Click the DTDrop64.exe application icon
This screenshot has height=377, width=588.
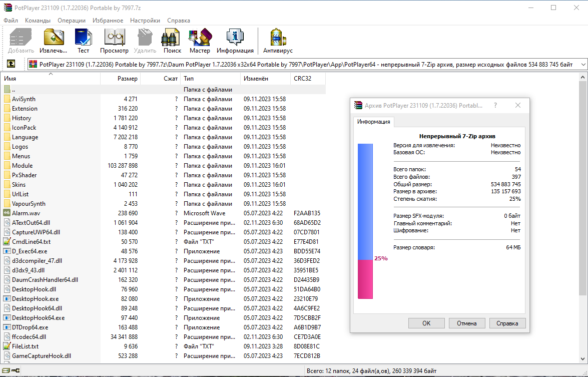click(x=7, y=327)
